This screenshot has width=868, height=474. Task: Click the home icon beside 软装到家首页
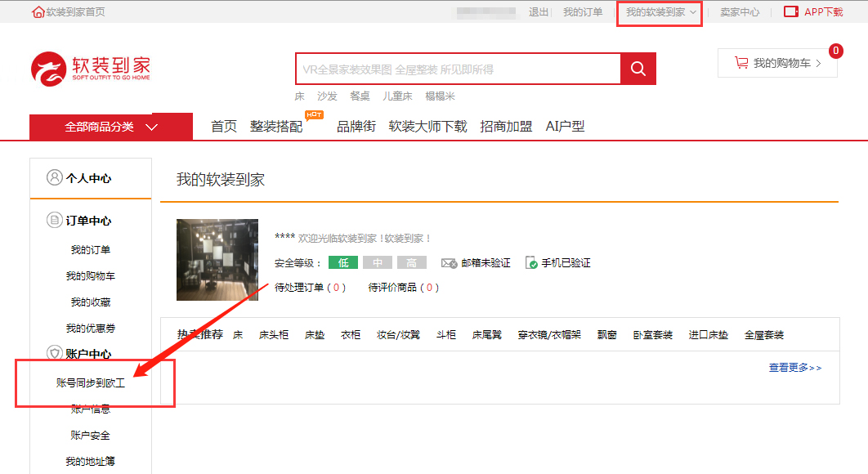(38, 12)
